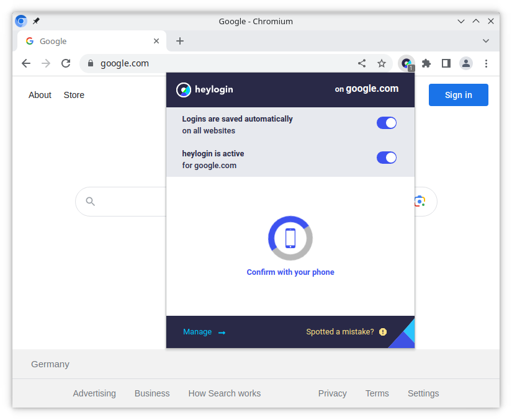Go back to the previous page
Image resolution: width=512 pixels, height=420 pixels.
26,63
